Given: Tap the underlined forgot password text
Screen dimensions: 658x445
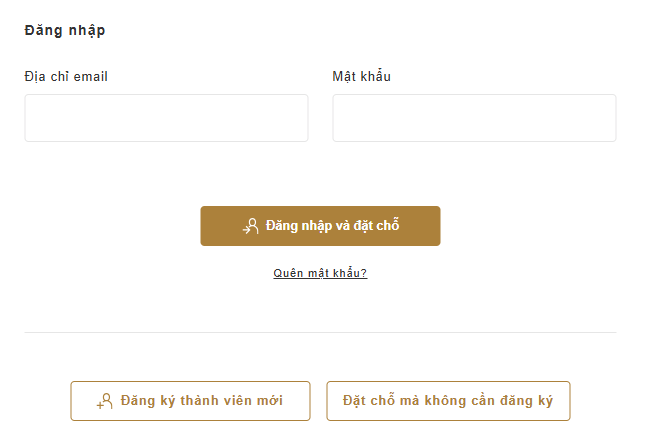Looking at the screenshot, I should pos(320,273).
